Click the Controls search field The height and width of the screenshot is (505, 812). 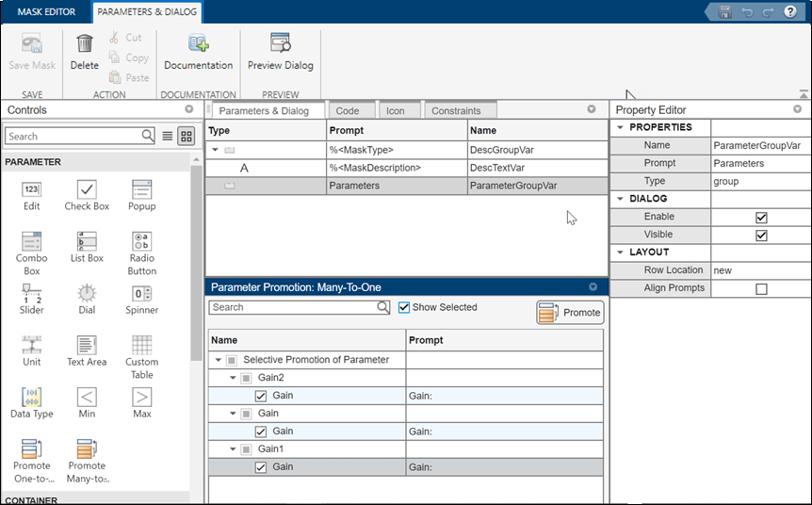[x=73, y=136]
